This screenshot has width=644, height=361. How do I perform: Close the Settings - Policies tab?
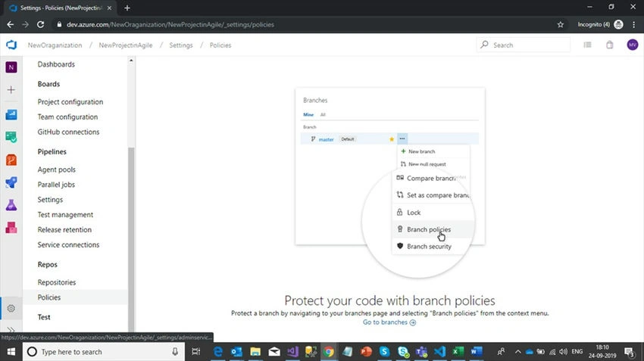109,8
